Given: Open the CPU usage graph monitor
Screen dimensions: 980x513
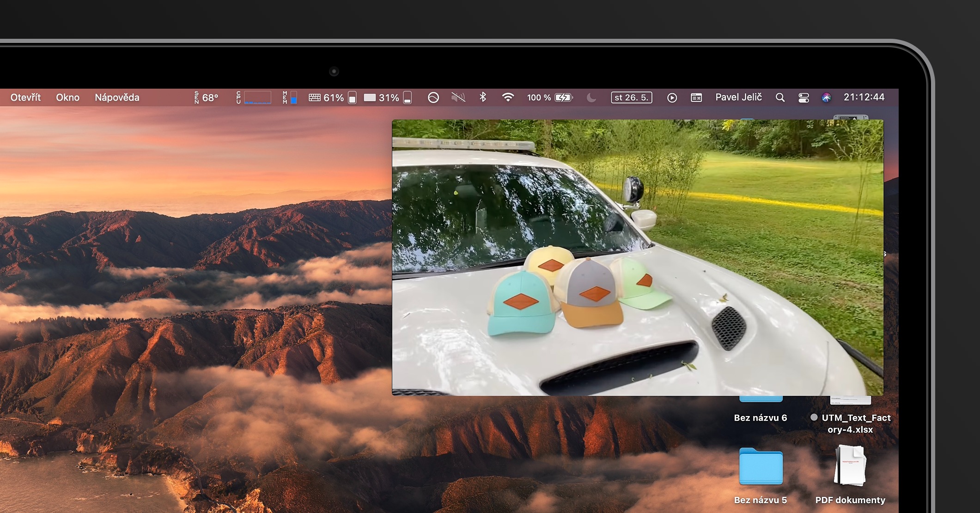Looking at the screenshot, I should [x=254, y=97].
